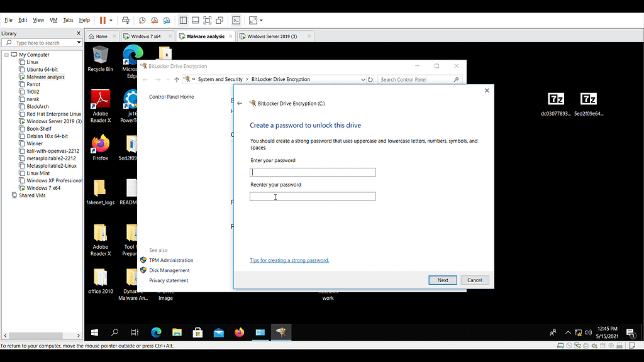The width and height of the screenshot is (644, 362).
Task: Refresh the Control Panel address bar
Action: tap(370, 80)
